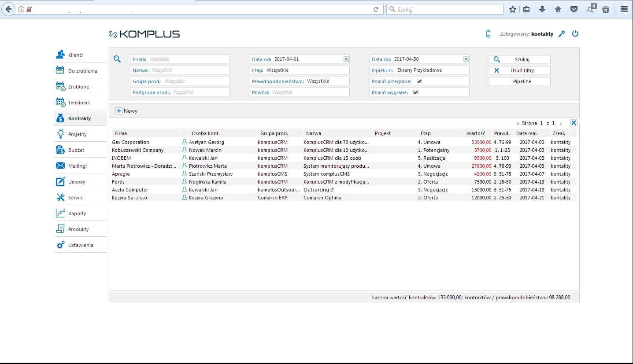
Task: Click the Umowy pencil icon
Action: (x=60, y=182)
